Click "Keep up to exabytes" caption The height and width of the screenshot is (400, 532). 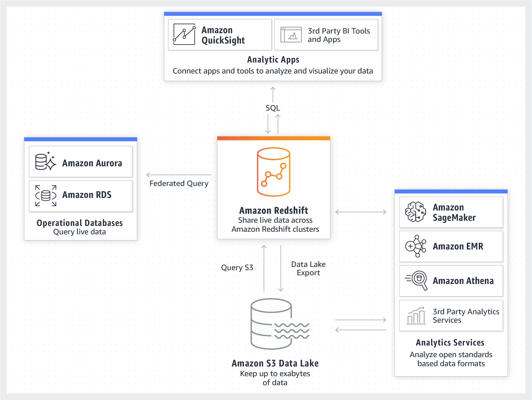[275, 378]
